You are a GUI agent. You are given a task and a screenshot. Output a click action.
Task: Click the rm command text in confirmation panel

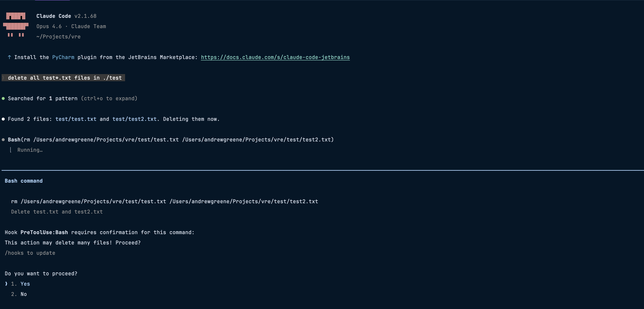click(x=164, y=201)
